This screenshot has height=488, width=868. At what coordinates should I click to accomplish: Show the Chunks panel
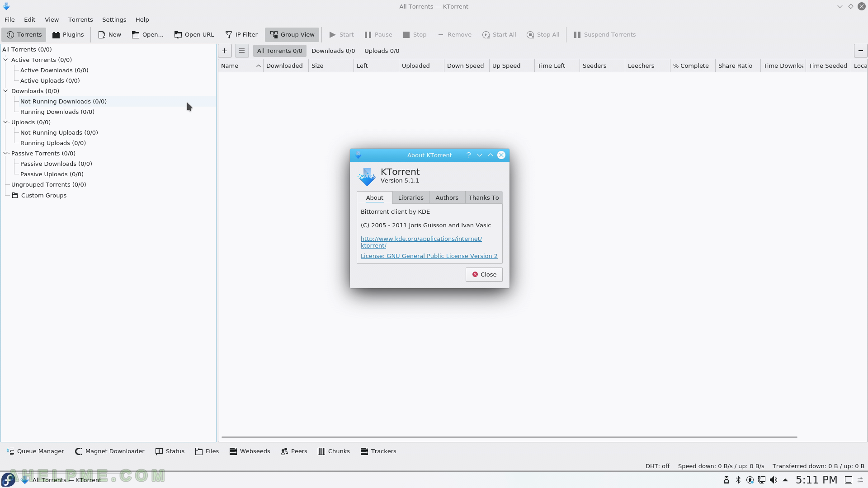334,451
